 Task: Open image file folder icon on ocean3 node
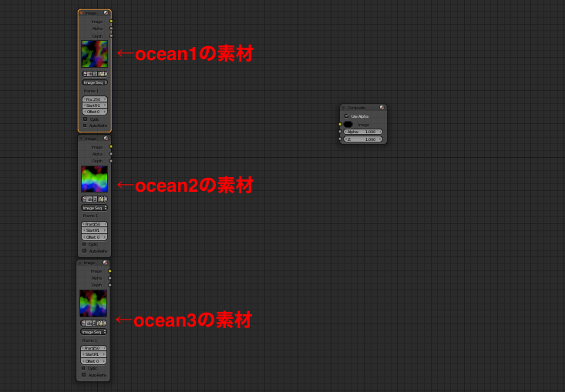click(x=99, y=323)
